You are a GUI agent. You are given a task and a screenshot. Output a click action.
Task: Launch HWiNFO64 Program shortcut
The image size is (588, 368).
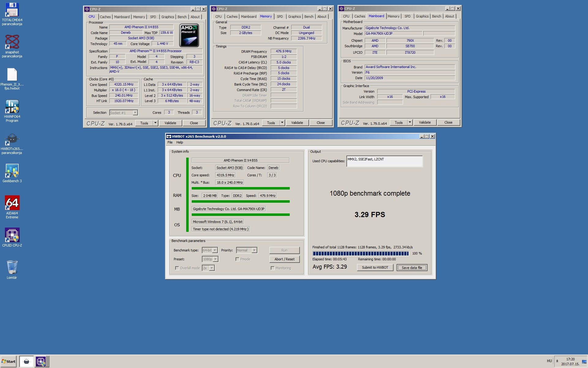pos(12,111)
